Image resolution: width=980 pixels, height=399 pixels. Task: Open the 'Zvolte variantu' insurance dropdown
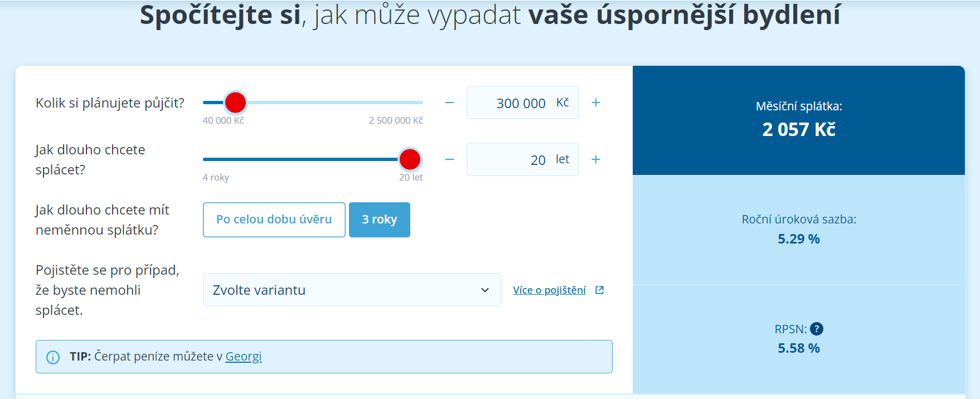[352, 290]
